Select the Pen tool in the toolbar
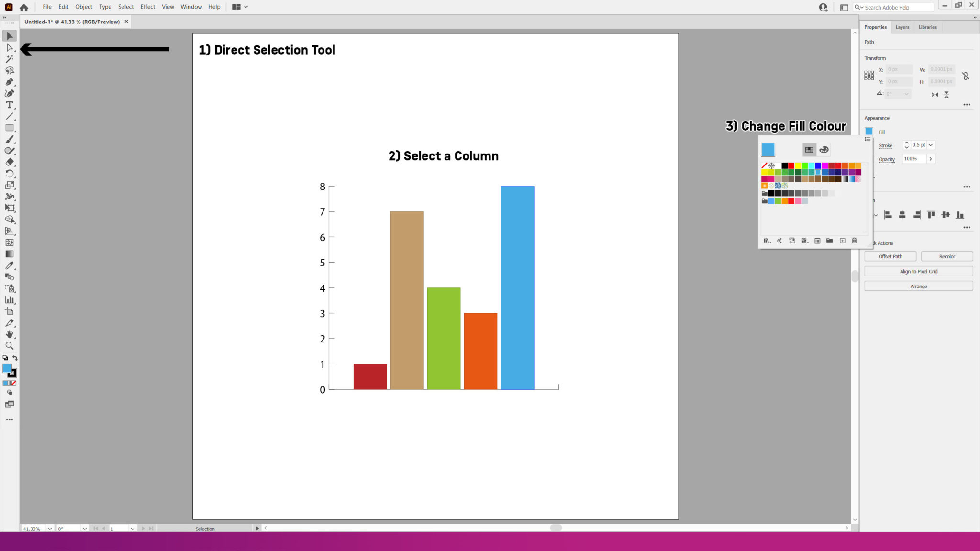 coord(10,82)
